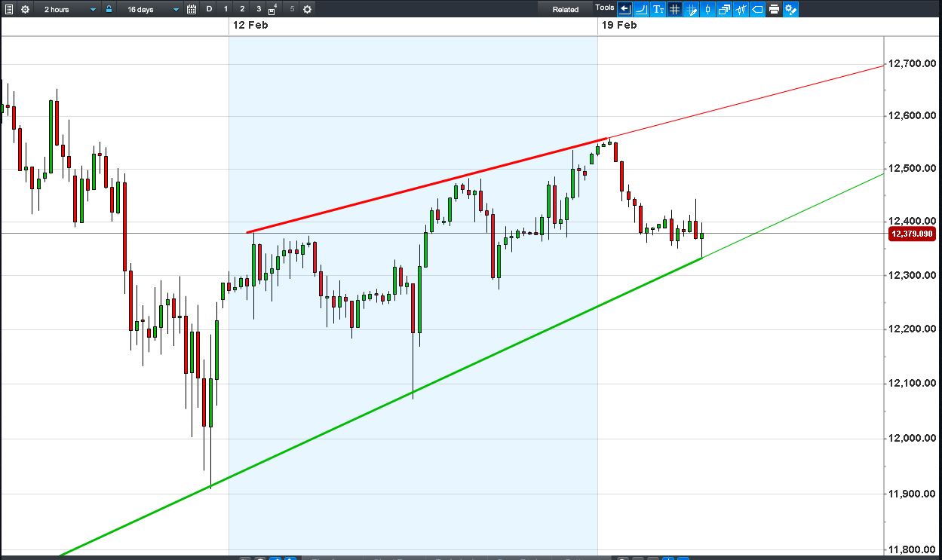Viewport: 942px width, 560px height.
Task: Switch to saved layout 2
Action: 242,9
